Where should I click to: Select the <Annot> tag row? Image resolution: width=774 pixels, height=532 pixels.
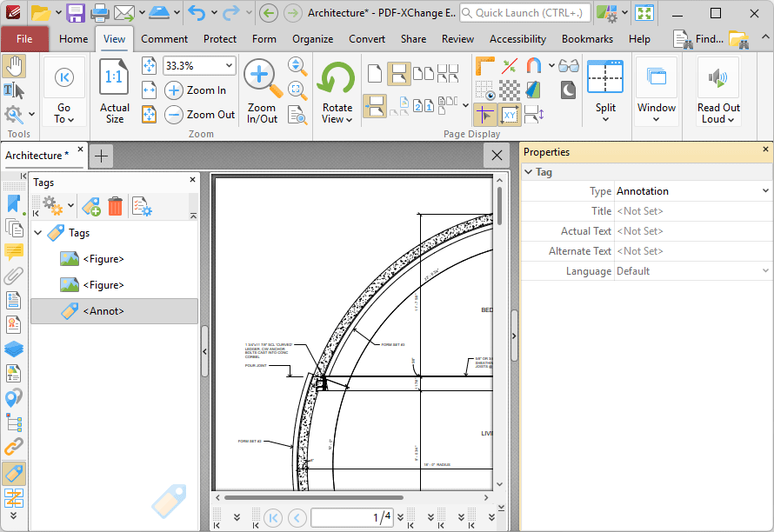pyautogui.click(x=114, y=311)
